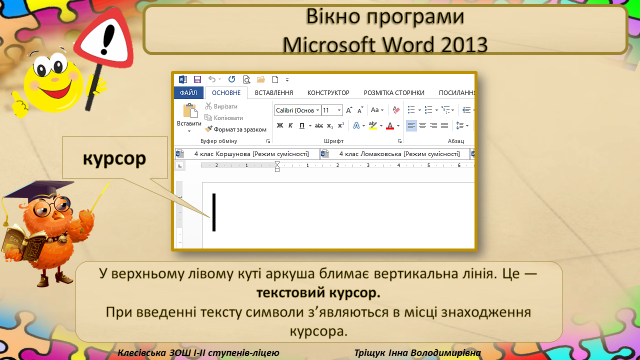Increase font size with grow icon
This screenshot has height=360, width=640.
pos(349,110)
